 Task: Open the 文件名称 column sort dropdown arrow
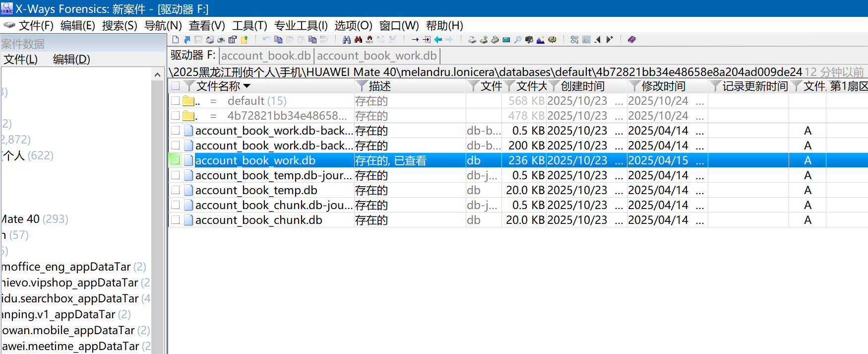point(247,86)
